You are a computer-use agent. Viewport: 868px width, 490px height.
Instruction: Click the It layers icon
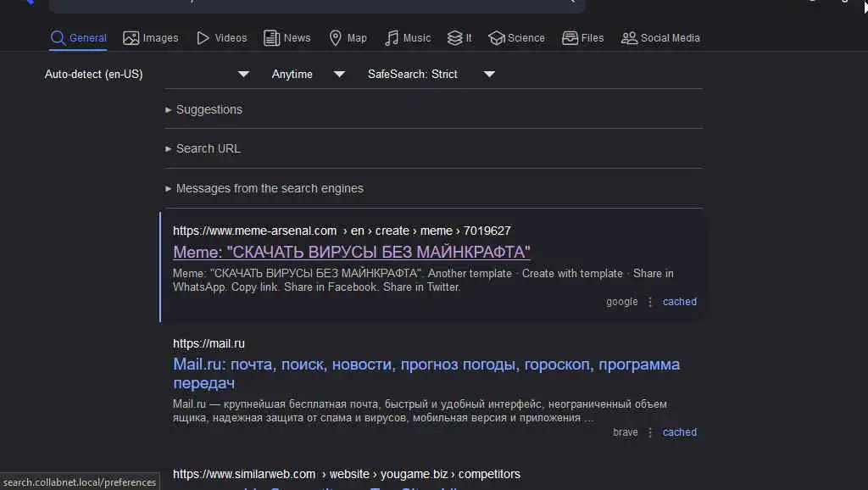(x=454, y=37)
